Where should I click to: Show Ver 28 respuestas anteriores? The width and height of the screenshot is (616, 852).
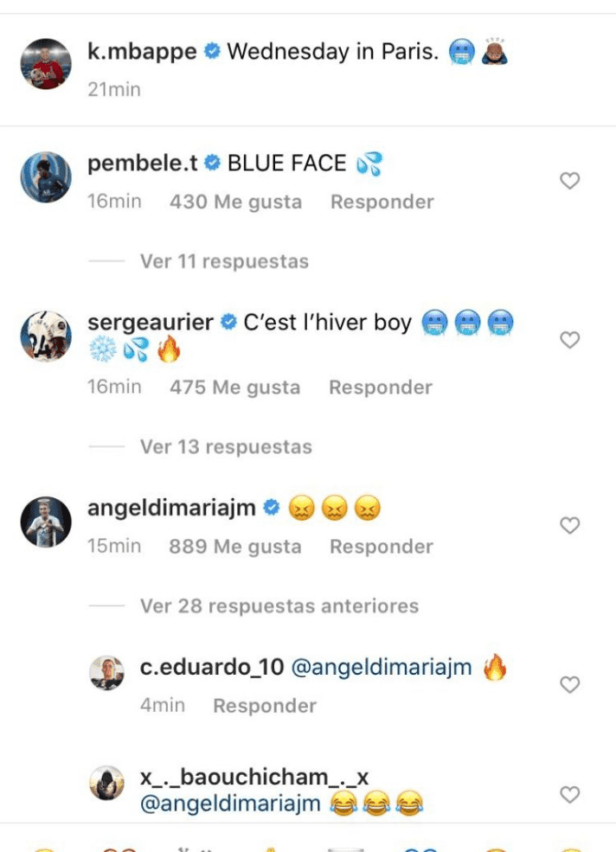(x=279, y=605)
